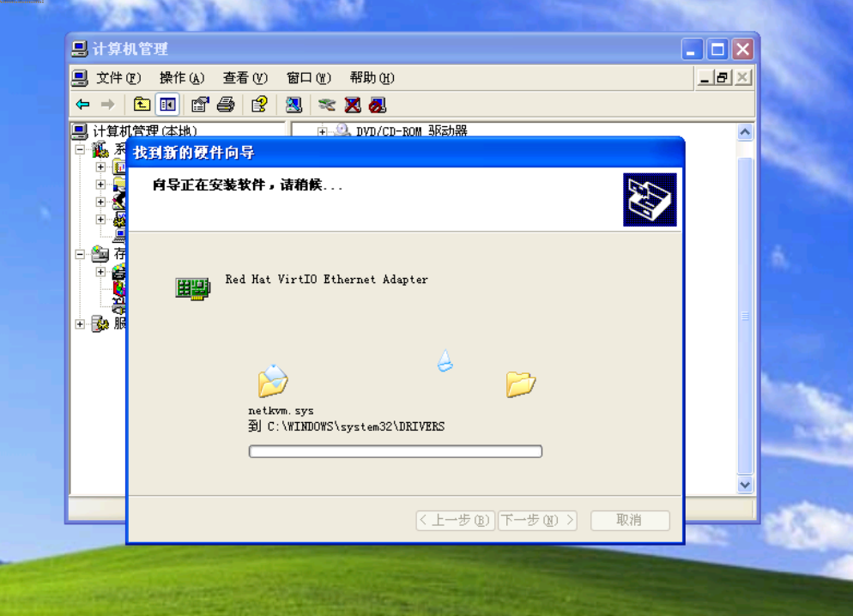Viewport: 853px width, 616px height.
Task: Click the network adapter card icon
Action: (x=192, y=287)
